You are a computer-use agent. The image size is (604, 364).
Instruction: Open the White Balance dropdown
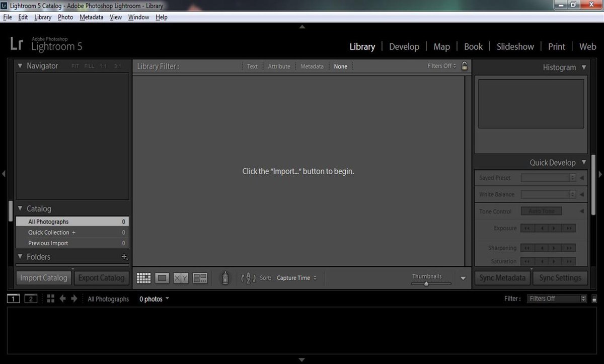(x=548, y=194)
